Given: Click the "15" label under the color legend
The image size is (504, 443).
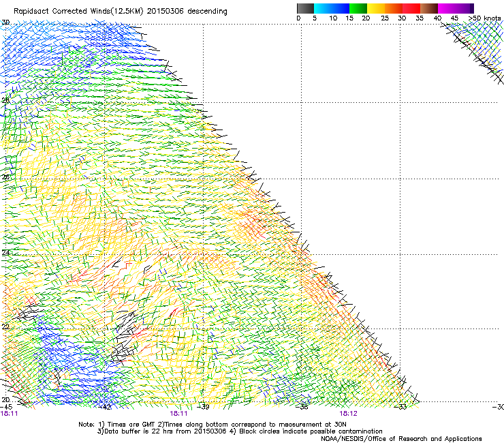Looking at the screenshot, I should tap(349, 18).
